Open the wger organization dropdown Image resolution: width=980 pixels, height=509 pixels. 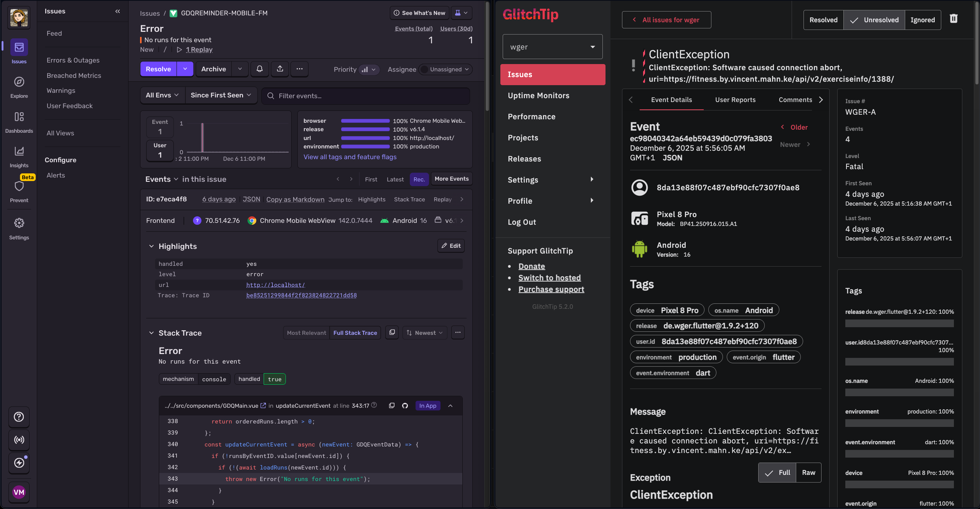[552, 47]
